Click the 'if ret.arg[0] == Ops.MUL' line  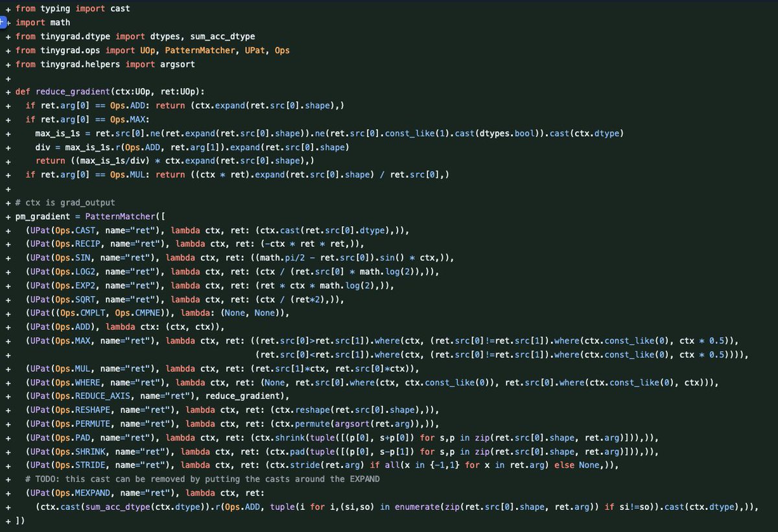point(237,174)
